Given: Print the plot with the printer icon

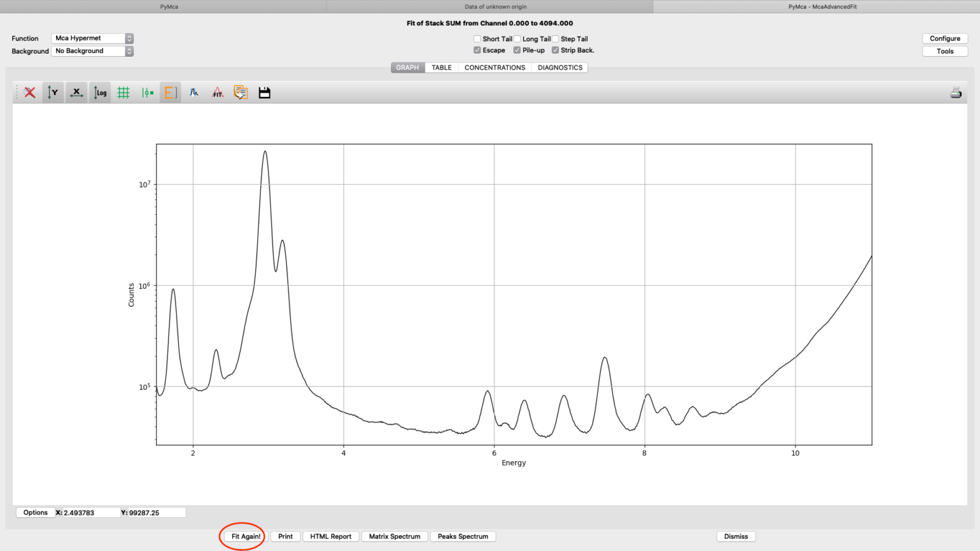Looking at the screenshot, I should point(956,92).
